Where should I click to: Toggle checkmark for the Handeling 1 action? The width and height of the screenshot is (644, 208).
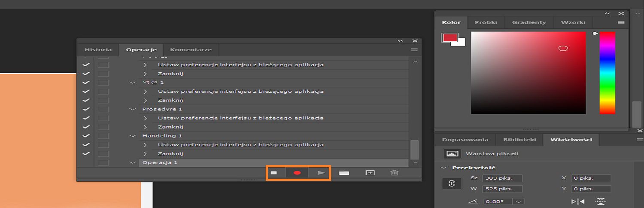pos(86,136)
